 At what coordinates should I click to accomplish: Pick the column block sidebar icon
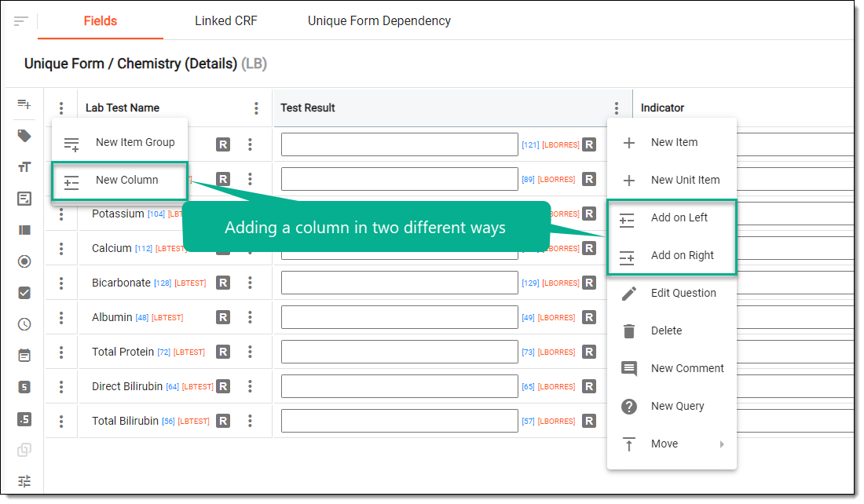pos(24,230)
